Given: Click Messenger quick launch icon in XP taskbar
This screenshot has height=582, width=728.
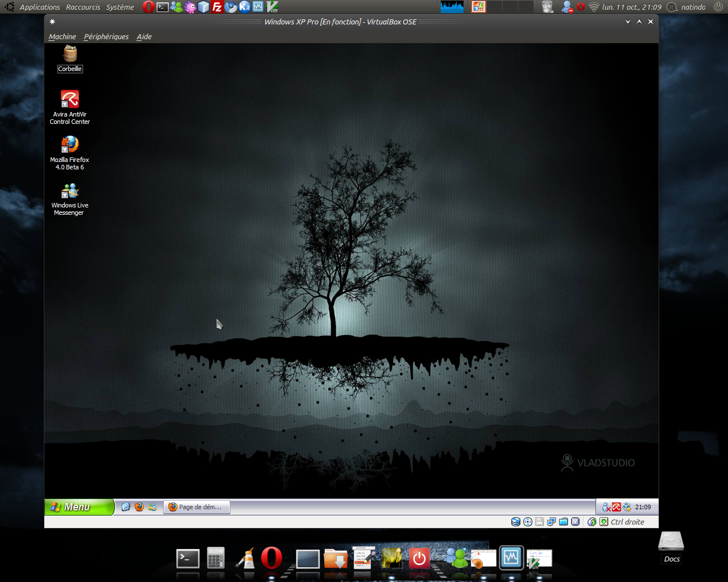Looking at the screenshot, I should click(x=152, y=507).
